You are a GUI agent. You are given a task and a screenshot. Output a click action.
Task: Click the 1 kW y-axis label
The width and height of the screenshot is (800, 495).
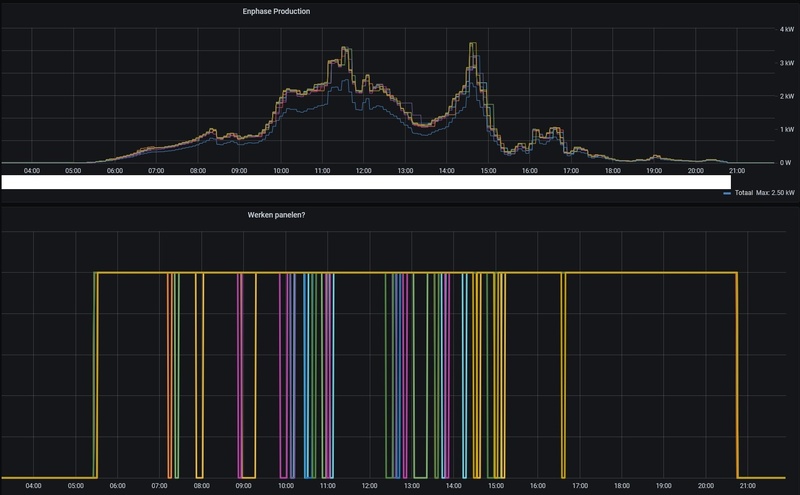[x=787, y=130]
